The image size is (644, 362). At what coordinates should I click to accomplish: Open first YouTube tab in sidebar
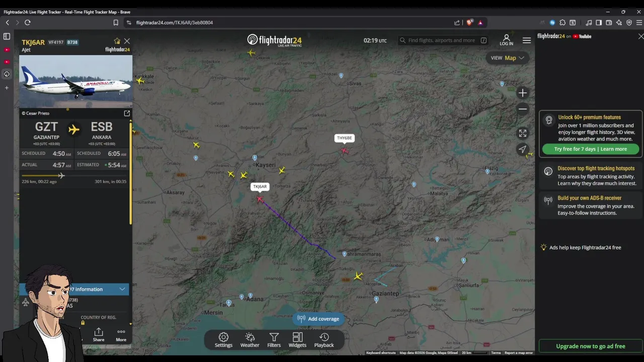[7, 50]
